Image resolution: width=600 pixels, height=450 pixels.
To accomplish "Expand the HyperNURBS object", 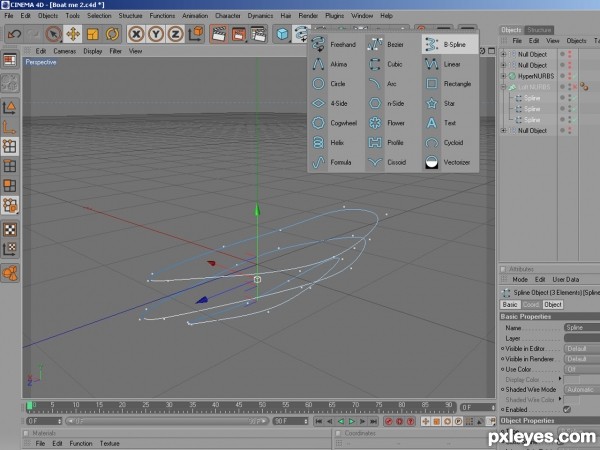I will tap(504, 76).
